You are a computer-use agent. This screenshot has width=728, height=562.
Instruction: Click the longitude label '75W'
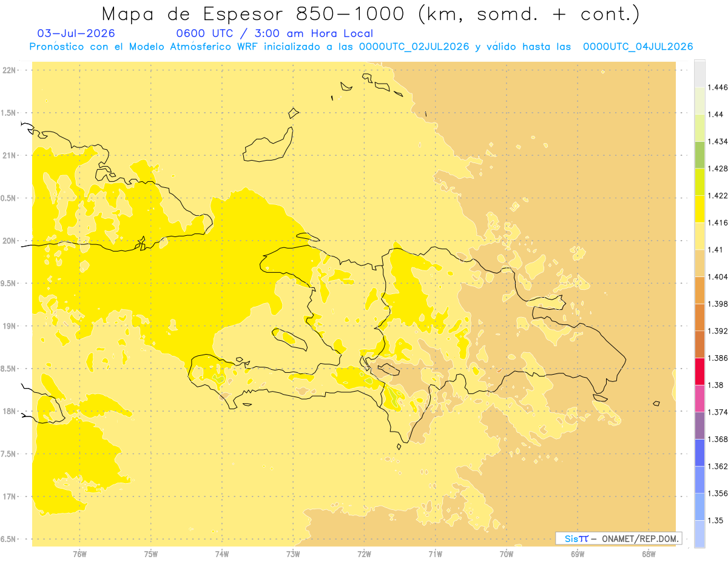pyautogui.click(x=150, y=554)
